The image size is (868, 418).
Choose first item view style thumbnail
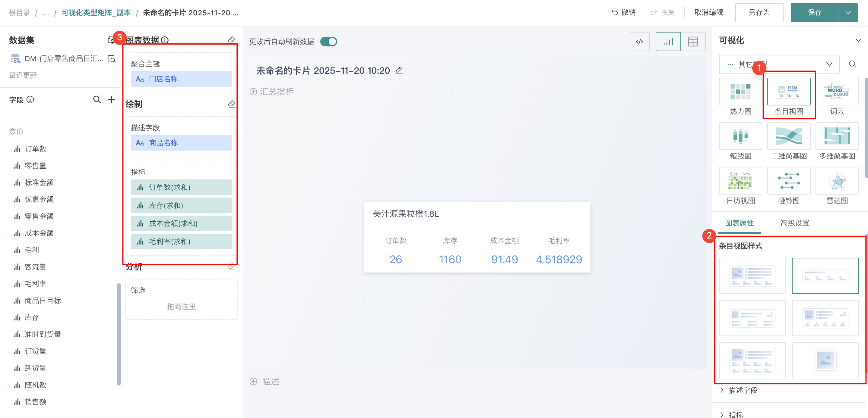click(x=752, y=276)
